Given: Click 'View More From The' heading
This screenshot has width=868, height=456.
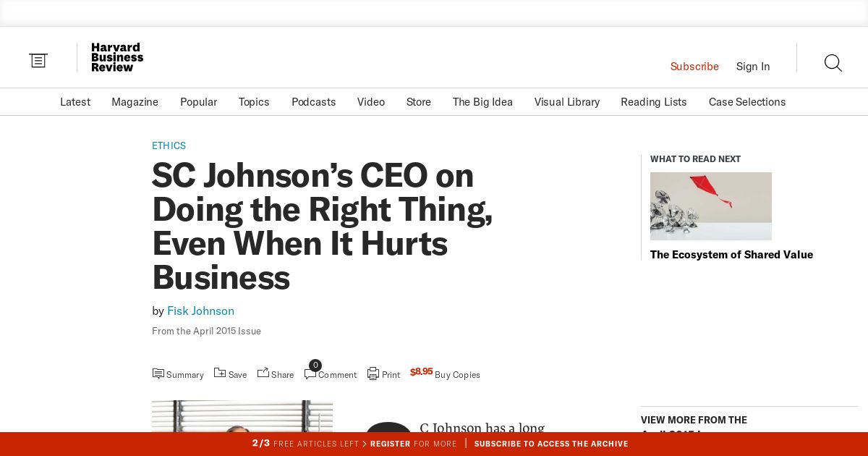Looking at the screenshot, I should click(694, 420).
